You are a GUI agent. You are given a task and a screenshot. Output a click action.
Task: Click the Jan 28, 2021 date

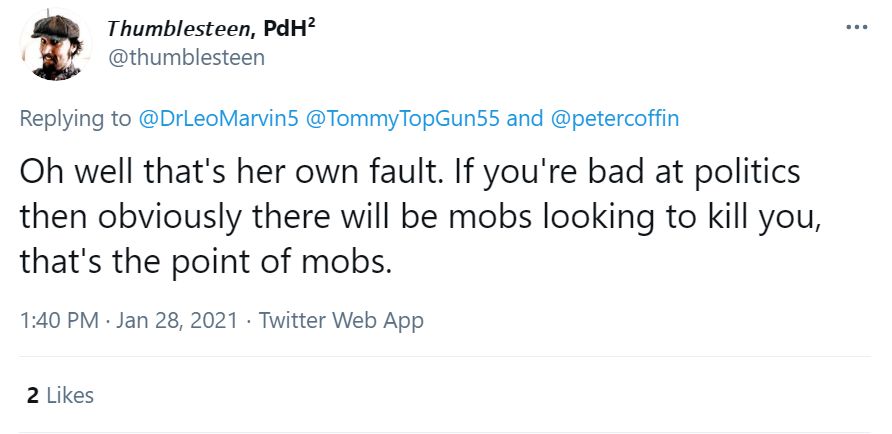[x=178, y=321]
